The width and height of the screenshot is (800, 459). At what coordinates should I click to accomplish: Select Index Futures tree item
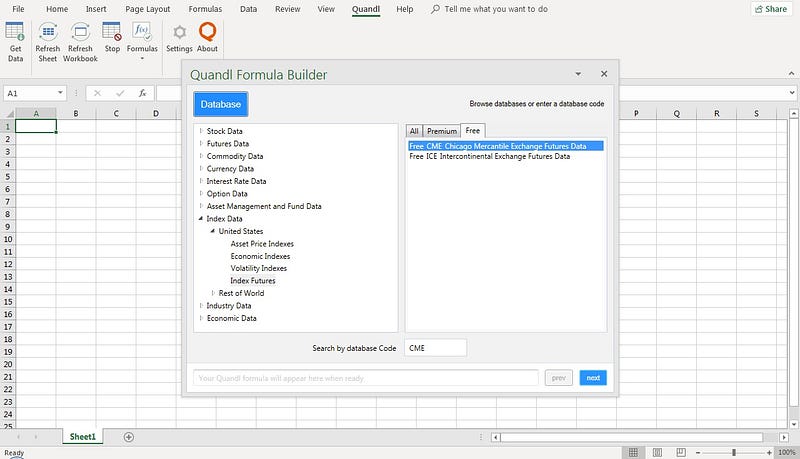click(253, 280)
